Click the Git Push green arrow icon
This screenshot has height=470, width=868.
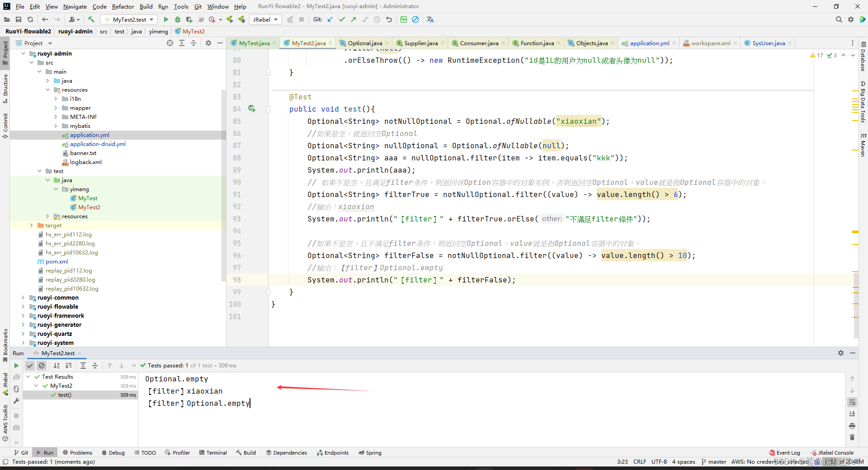click(354, 19)
